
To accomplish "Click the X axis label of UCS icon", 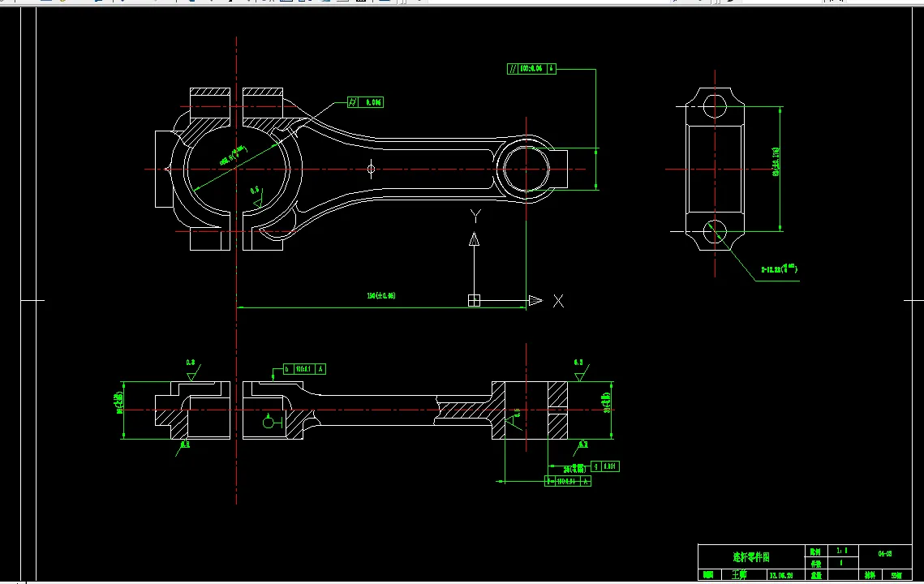I will 559,301.
